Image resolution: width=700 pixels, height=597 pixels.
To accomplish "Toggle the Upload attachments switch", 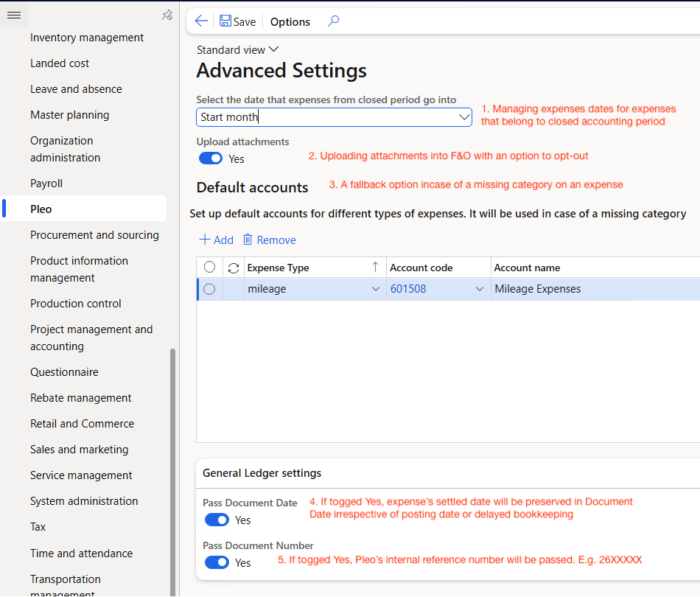I will point(211,158).
